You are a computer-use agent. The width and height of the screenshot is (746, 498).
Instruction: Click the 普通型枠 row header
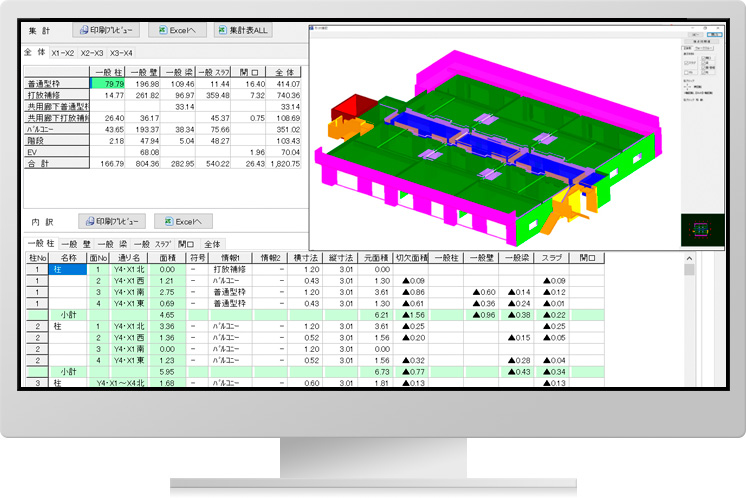pyautogui.click(x=57, y=84)
